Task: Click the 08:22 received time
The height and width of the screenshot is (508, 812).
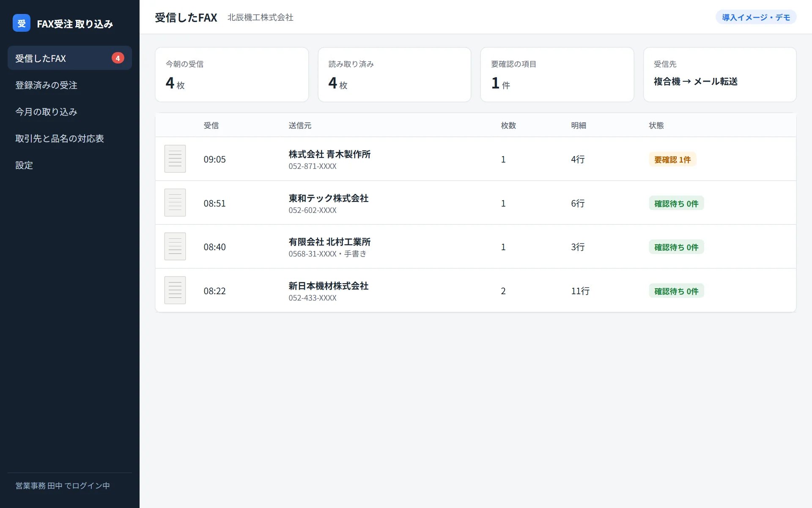Action: [215, 291]
